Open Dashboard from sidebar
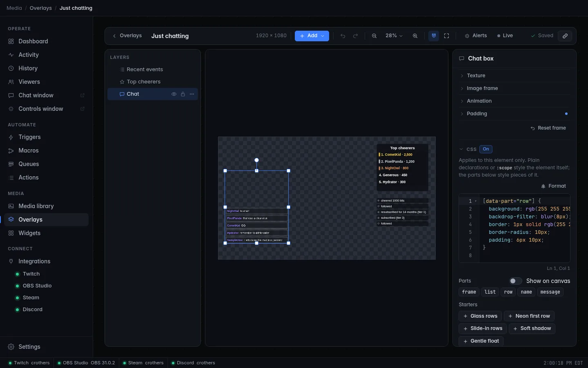This screenshot has width=588, height=368. pyautogui.click(x=47, y=41)
